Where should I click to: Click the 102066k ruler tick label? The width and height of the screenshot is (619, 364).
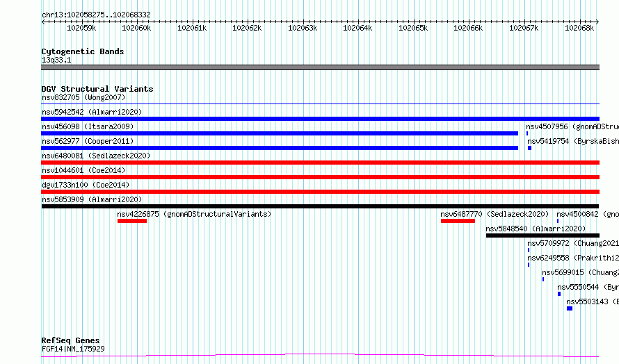point(468,28)
